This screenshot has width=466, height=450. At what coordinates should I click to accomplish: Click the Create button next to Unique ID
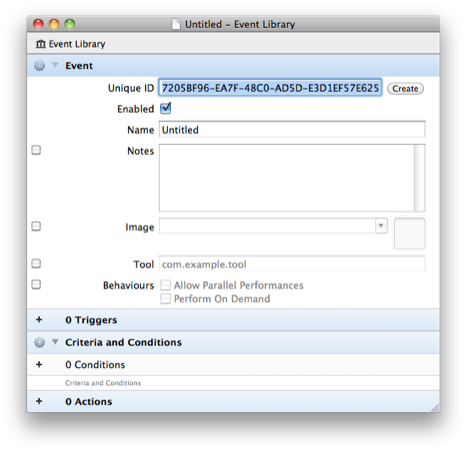tap(405, 89)
